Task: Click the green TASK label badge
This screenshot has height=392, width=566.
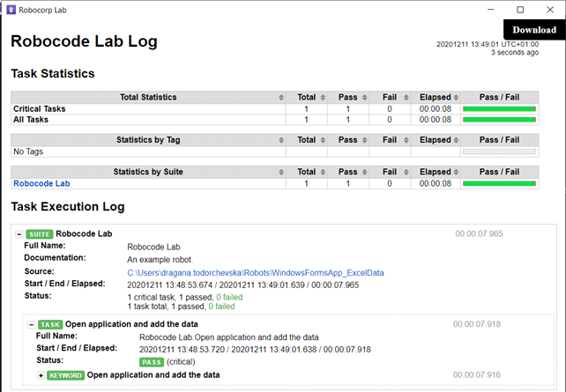Action: [50, 324]
